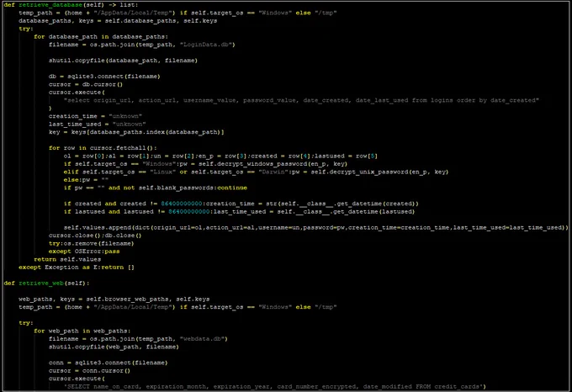The height and width of the screenshot is (392, 572).
Task: Select the 'cursor = conn.cursor()' line
Action: click(x=89, y=371)
